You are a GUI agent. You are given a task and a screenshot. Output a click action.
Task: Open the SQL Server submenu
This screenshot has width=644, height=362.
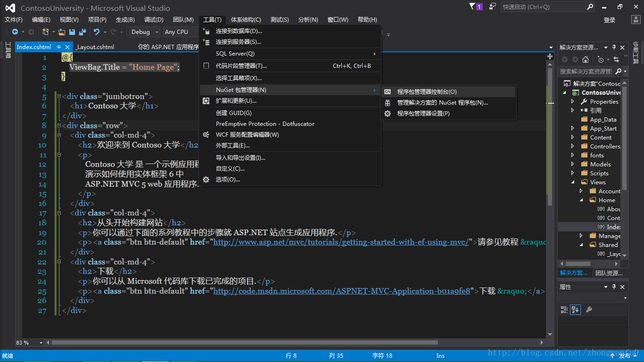tap(290, 54)
